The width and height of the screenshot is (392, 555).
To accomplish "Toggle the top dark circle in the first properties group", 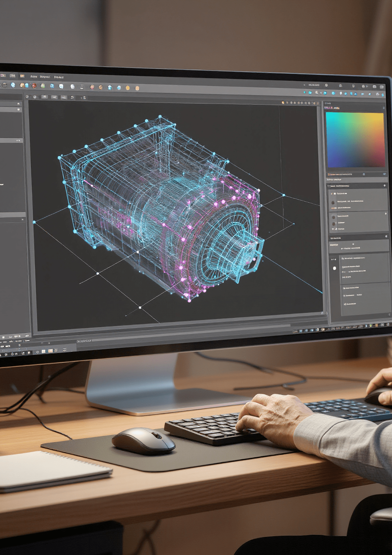I will click(x=333, y=203).
